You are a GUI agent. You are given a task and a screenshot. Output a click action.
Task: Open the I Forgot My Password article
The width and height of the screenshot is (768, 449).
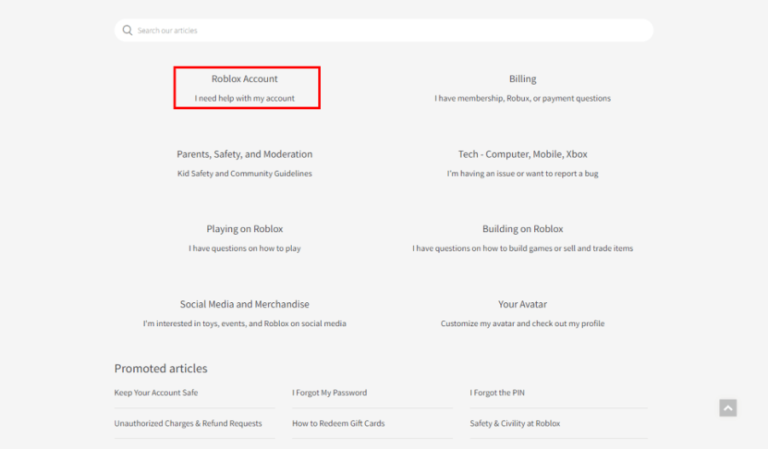point(329,393)
